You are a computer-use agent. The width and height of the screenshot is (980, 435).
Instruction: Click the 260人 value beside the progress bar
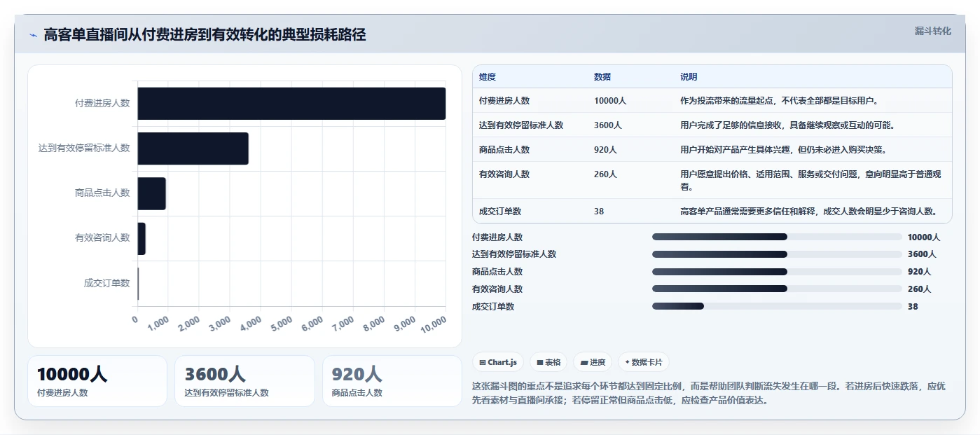920,289
